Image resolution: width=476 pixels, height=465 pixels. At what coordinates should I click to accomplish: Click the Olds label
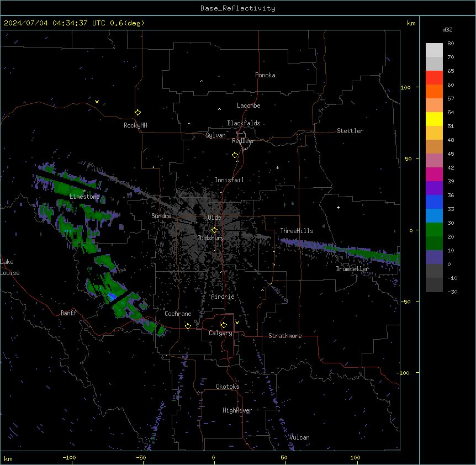(x=214, y=218)
